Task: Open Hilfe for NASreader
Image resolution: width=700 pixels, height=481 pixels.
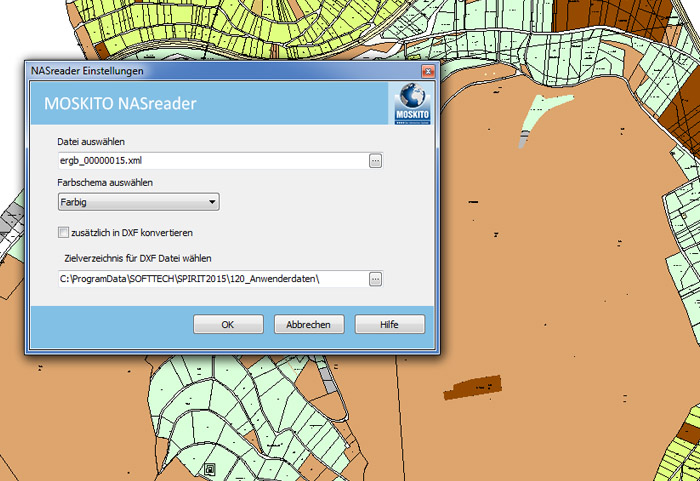Action: tap(389, 324)
